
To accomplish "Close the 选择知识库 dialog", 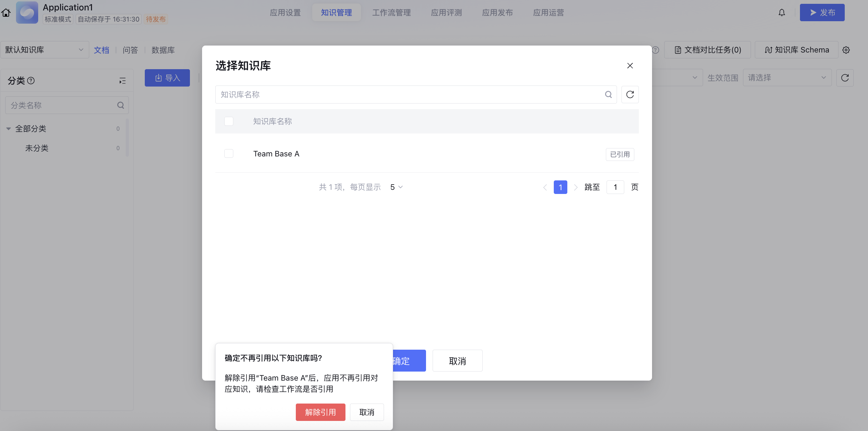I will [x=630, y=66].
